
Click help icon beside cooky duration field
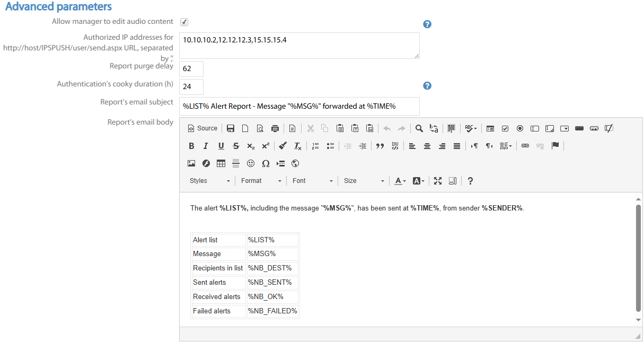427,86
